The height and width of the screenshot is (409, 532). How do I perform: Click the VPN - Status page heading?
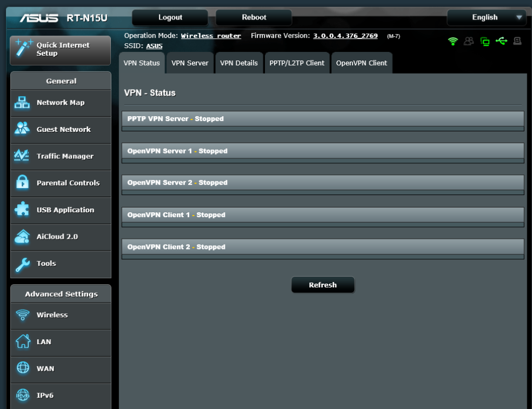pyautogui.click(x=150, y=93)
